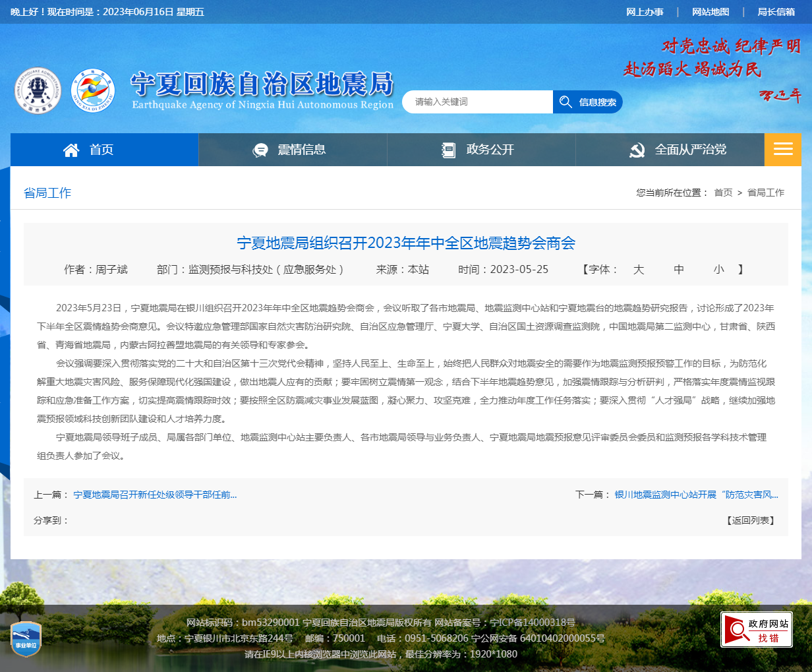This screenshot has width=812, height=672.
Task: Select the large 大 font size option
Action: point(638,269)
